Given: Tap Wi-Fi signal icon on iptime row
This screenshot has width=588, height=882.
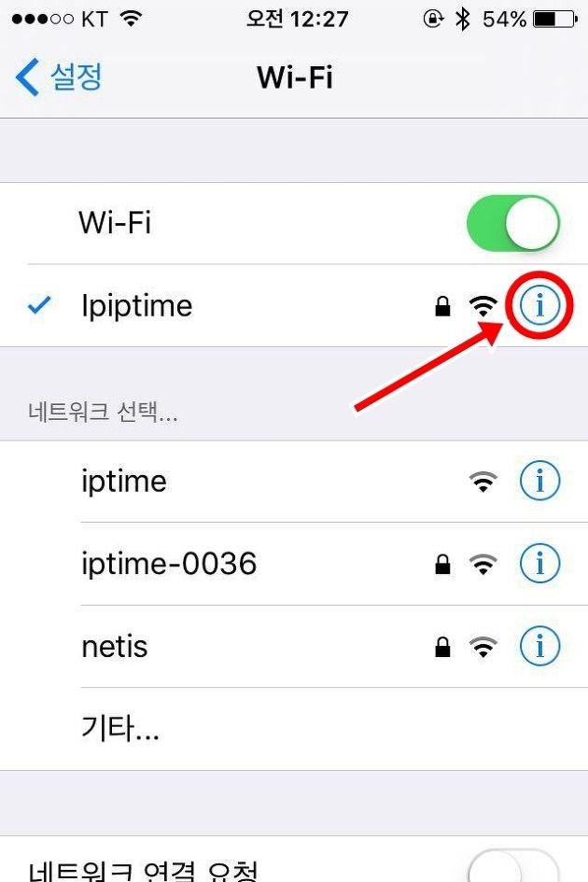Looking at the screenshot, I should coord(483,482).
